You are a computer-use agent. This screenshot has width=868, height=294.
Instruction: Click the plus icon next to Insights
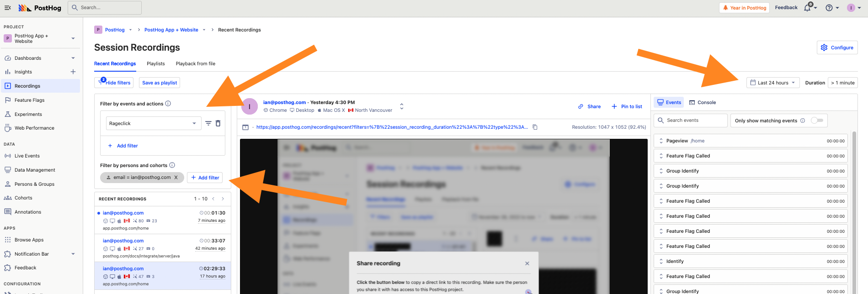73,72
